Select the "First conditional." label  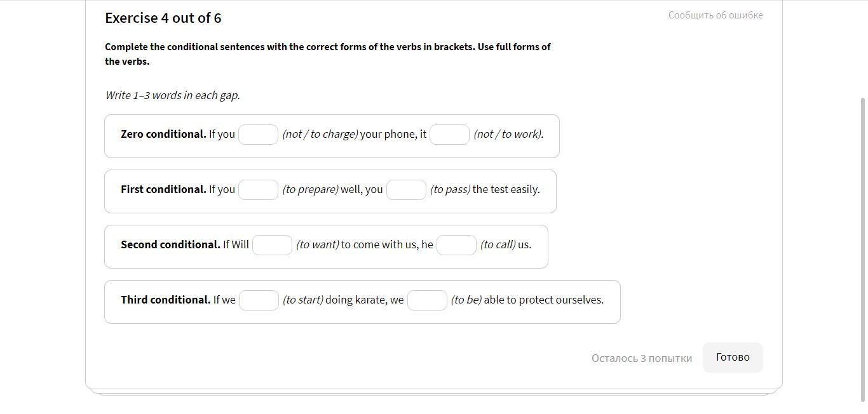[x=163, y=189]
